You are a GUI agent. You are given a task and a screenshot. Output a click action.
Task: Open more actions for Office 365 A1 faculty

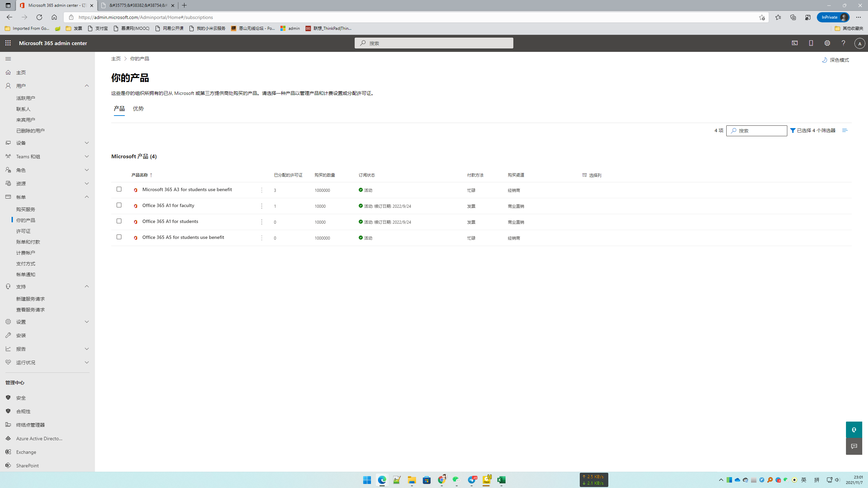click(x=261, y=206)
